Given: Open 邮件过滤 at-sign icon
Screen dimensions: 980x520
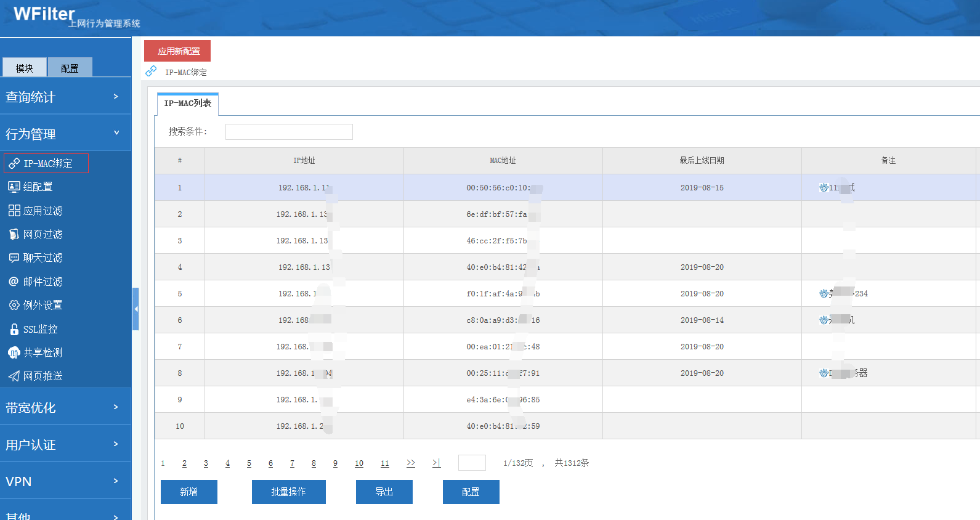Looking at the screenshot, I should 14,282.
